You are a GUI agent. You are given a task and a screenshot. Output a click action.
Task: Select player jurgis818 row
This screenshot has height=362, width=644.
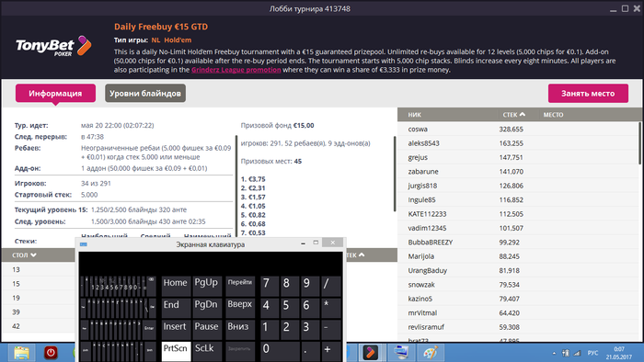(517, 186)
